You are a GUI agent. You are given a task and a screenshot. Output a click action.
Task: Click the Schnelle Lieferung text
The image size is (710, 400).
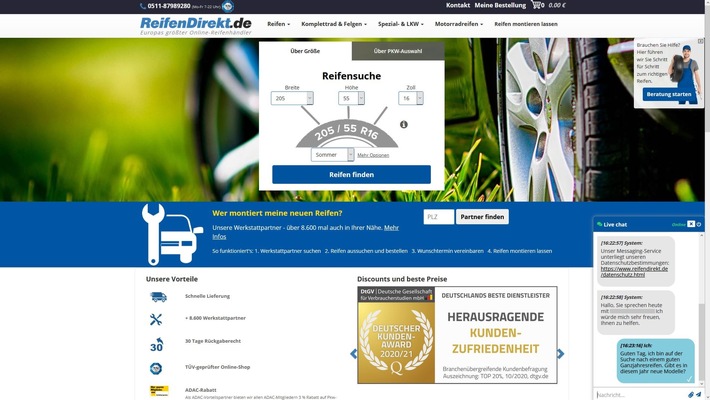point(207,296)
